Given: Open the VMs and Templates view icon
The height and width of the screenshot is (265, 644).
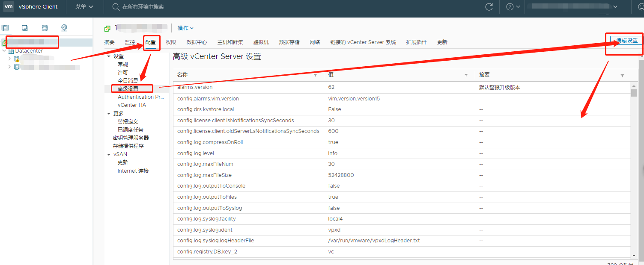Looking at the screenshot, I should click(x=25, y=28).
